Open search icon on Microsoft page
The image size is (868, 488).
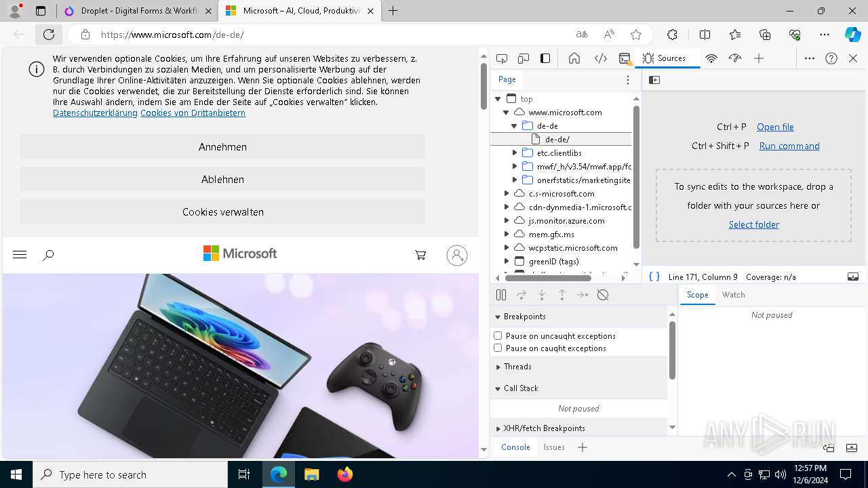(x=48, y=256)
